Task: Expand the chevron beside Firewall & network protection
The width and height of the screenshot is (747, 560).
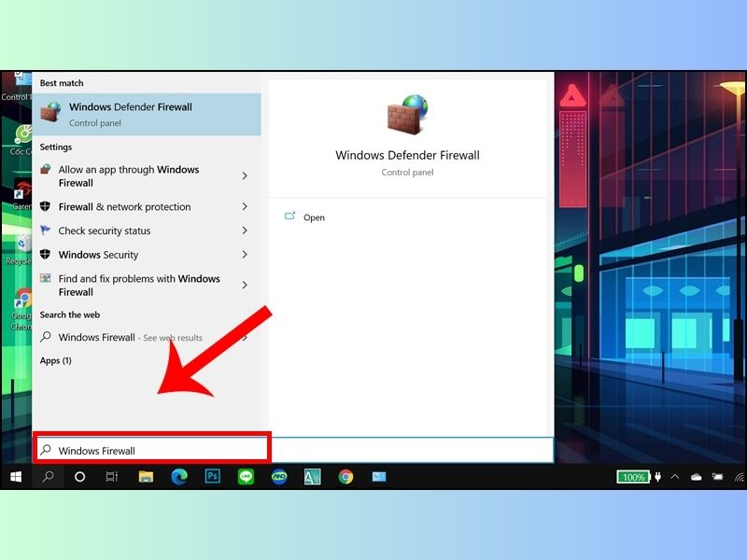Action: pos(245,206)
